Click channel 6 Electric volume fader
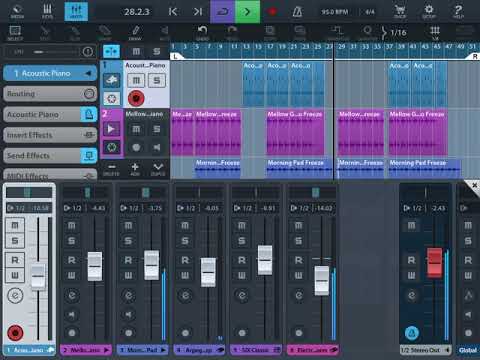The image size is (480, 360). click(x=322, y=281)
